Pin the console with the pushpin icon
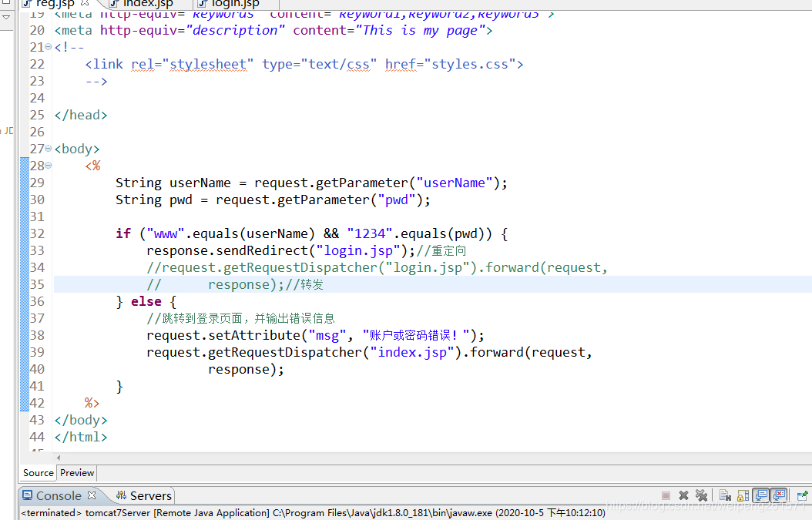 point(802,495)
